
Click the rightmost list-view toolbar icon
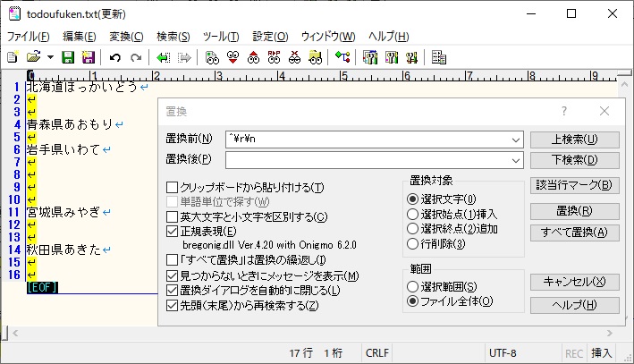pyautogui.click(x=439, y=57)
